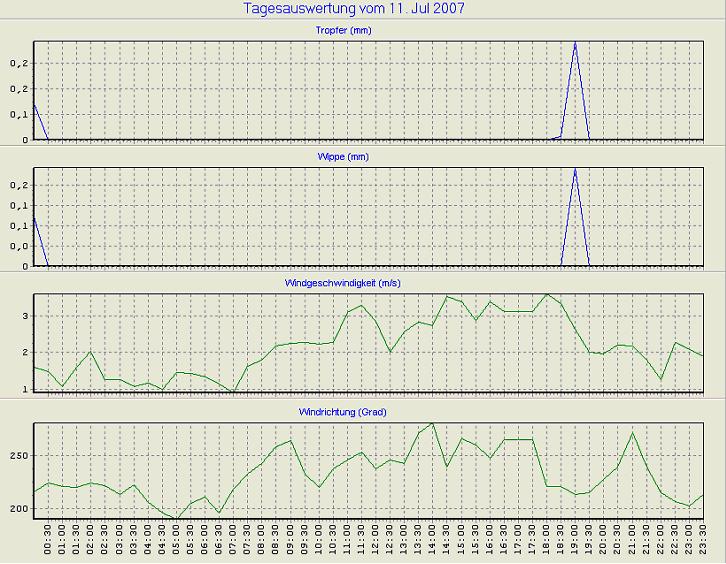Select the 00:30 time label on x-axis
This screenshot has width=726, height=564.
(x=48, y=542)
